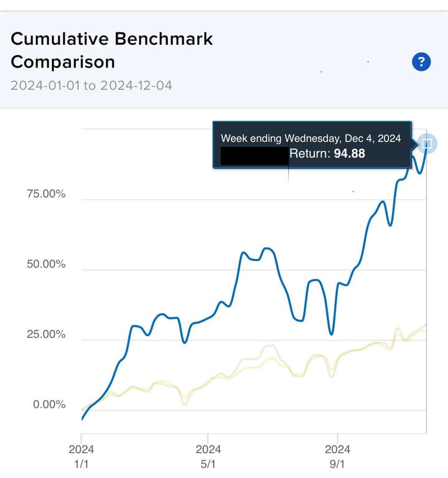Select the 2024 9/1 x-axis label
The height and width of the screenshot is (478, 448).
click(337, 456)
